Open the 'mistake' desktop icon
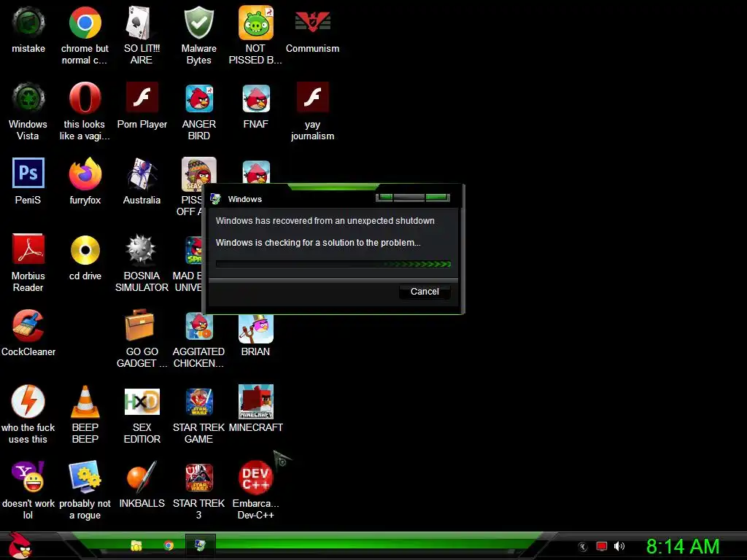This screenshot has height=560, width=747. [28, 23]
